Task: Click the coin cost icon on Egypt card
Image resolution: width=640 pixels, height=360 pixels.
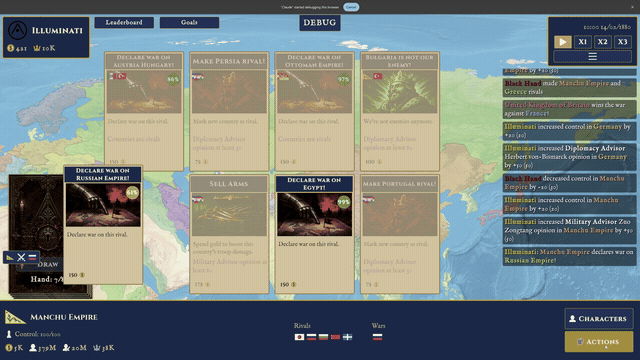Action: coord(293,284)
